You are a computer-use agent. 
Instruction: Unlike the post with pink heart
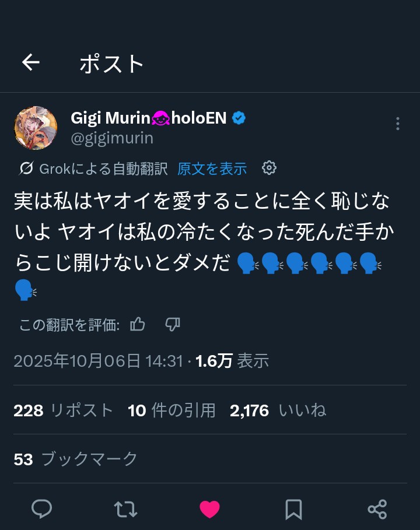coord(209,509)
